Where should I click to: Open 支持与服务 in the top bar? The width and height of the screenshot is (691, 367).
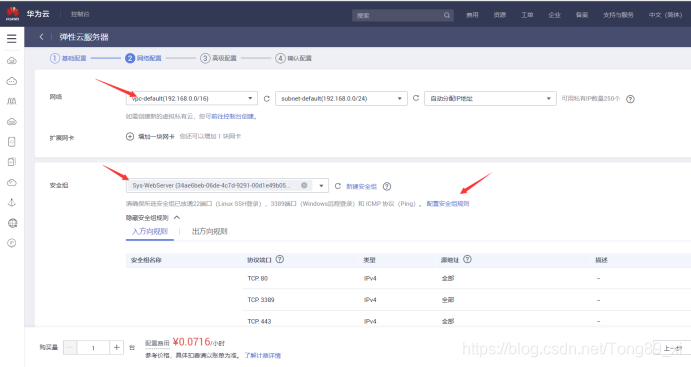[x=618, y=15]
